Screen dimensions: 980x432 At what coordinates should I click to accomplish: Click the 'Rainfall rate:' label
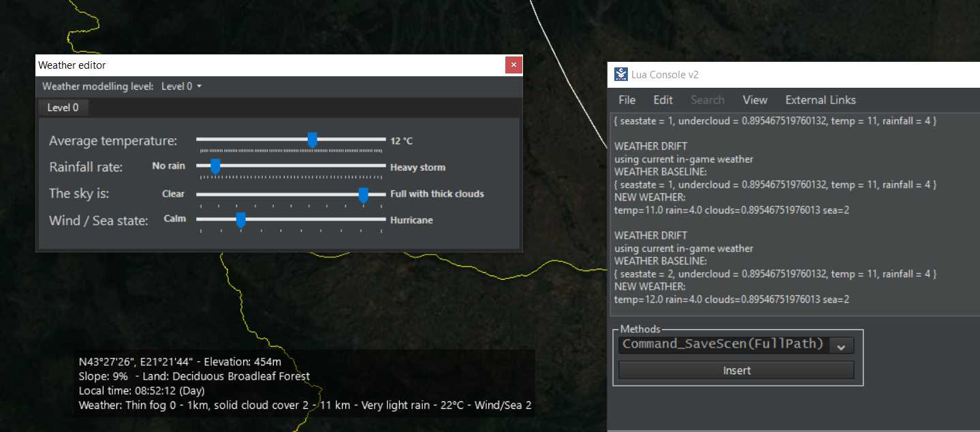pyautogui.click(x=86, y=167)
